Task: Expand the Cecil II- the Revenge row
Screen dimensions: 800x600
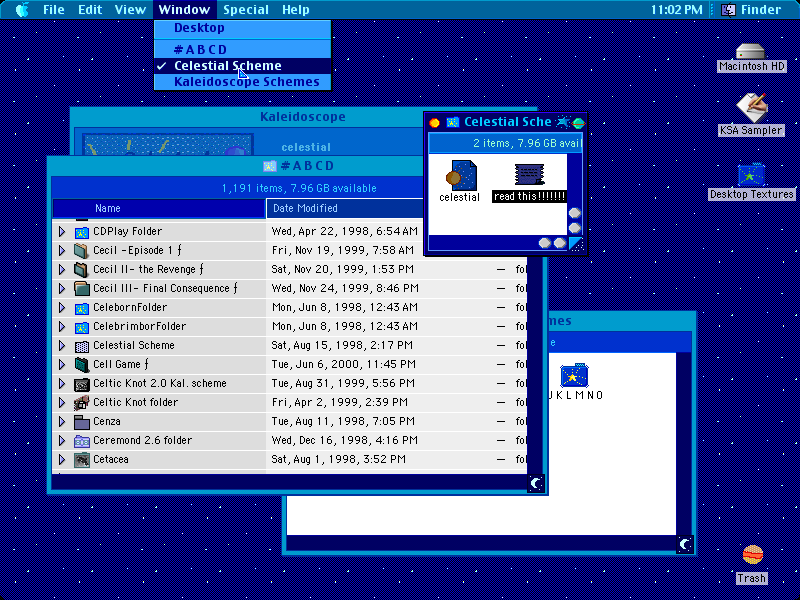Action: pos(62,269)
